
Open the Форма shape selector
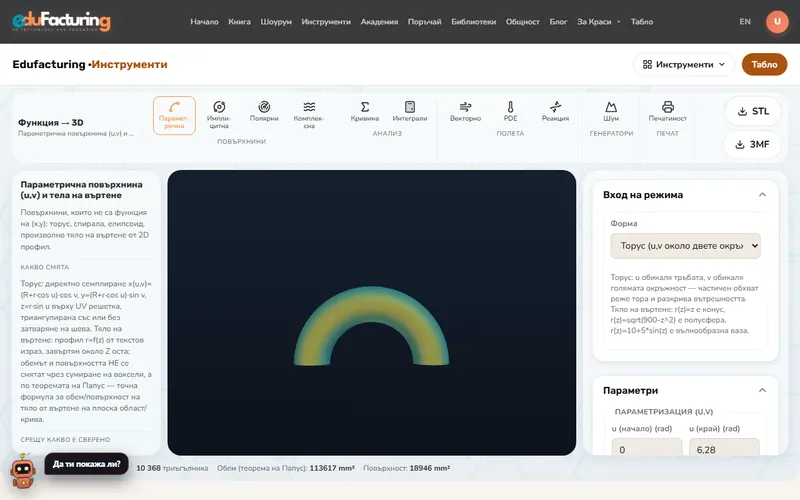tap(685, 246)
